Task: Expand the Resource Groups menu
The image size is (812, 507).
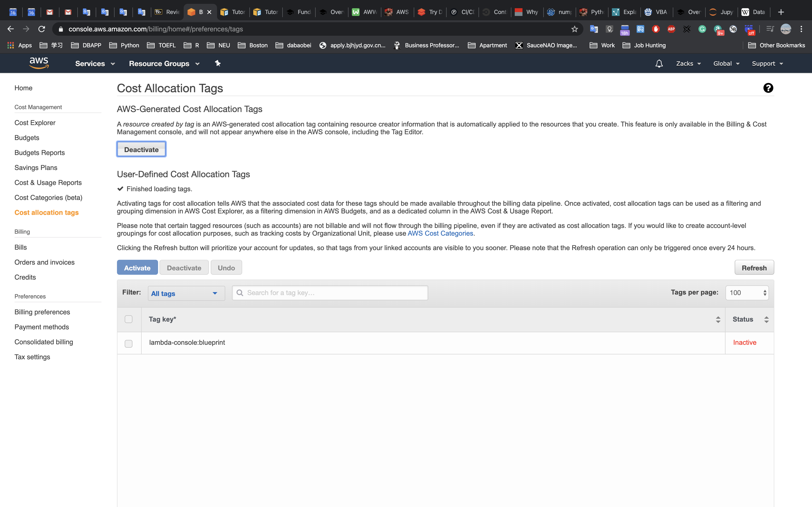Action: point(164,64)
